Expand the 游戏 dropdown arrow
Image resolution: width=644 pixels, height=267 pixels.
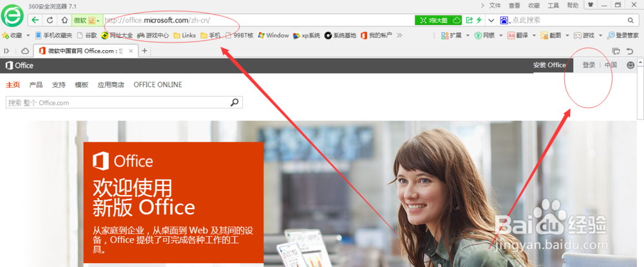(x=600, y=35)
